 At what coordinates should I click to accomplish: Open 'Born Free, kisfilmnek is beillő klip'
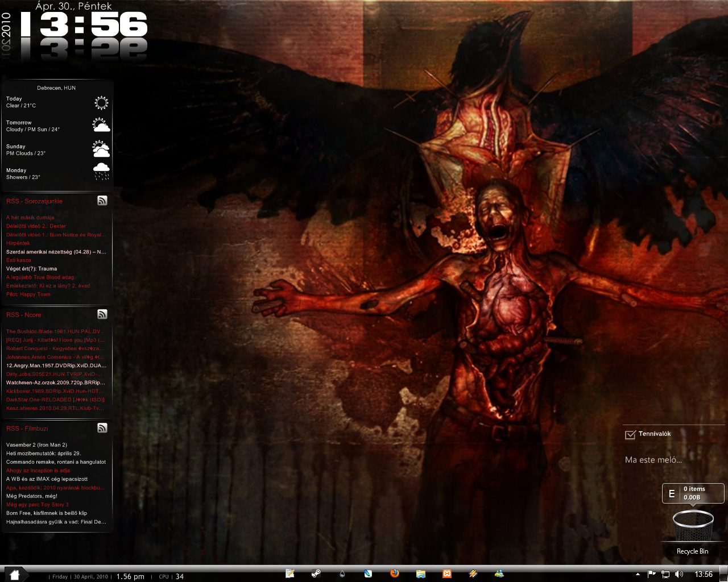47,513
